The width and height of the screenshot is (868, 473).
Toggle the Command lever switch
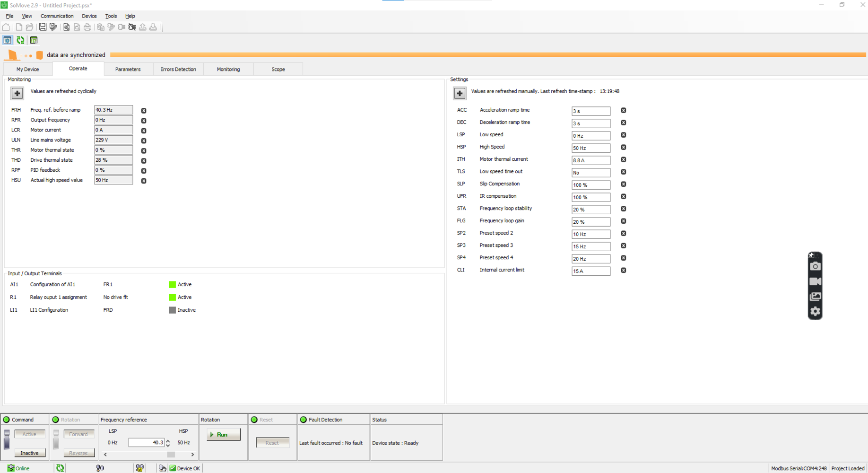[x=7, y=439]
